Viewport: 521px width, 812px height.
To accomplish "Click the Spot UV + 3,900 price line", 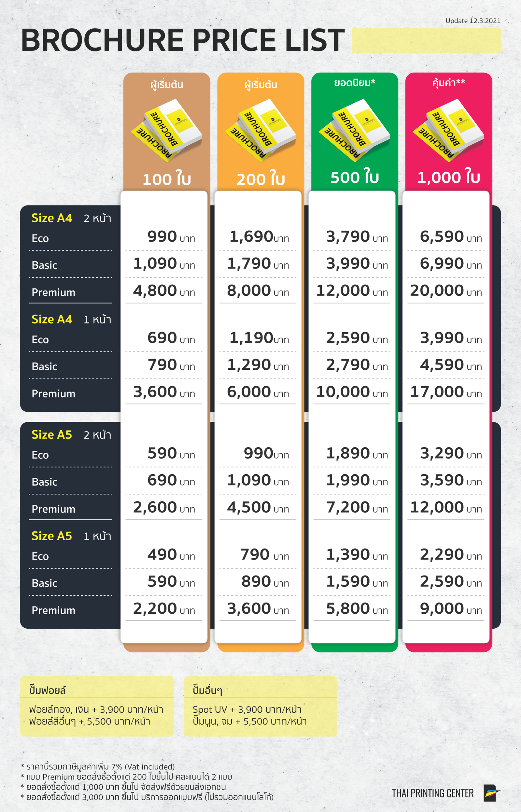I will 247,709.
